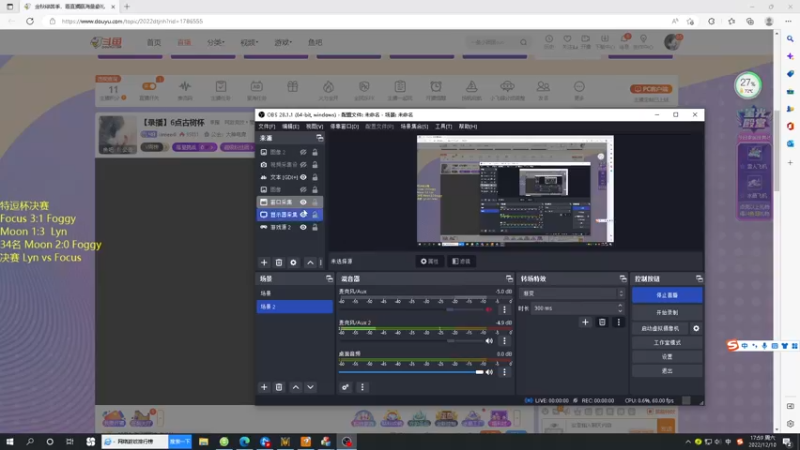This screenshot has width=800, height=450.
Task: Hide the 窗口采集 source via eye icon
Action: 303,202
